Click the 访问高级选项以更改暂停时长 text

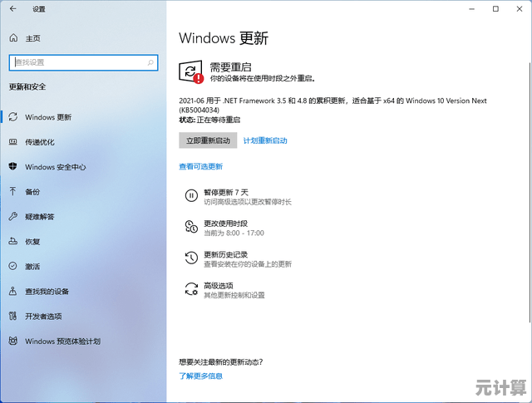click(248, 202)
